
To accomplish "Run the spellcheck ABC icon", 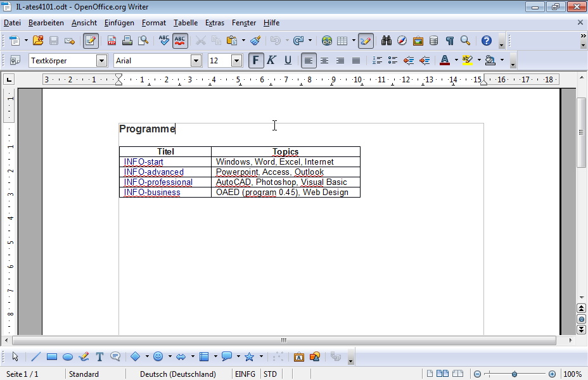I will coord(164,41).
